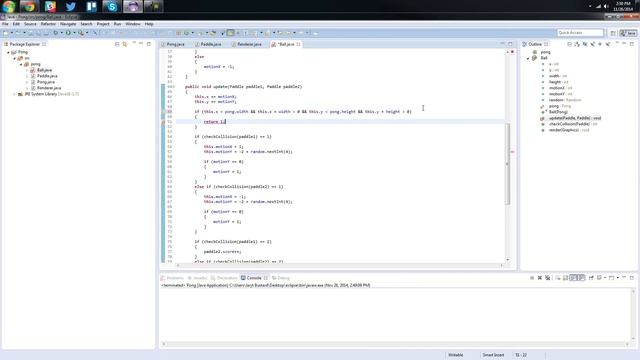Click the Quick Access search field

(x=580, y=33)
